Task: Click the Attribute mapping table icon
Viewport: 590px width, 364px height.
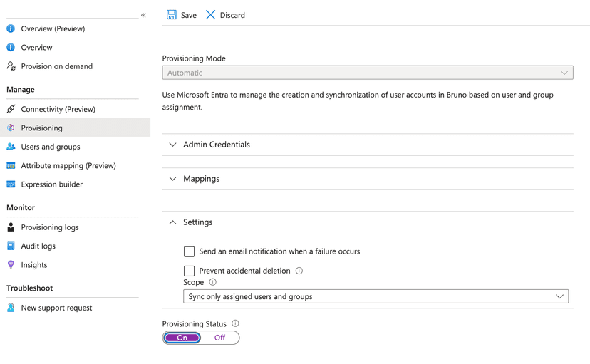Action: tap(11, 165)
